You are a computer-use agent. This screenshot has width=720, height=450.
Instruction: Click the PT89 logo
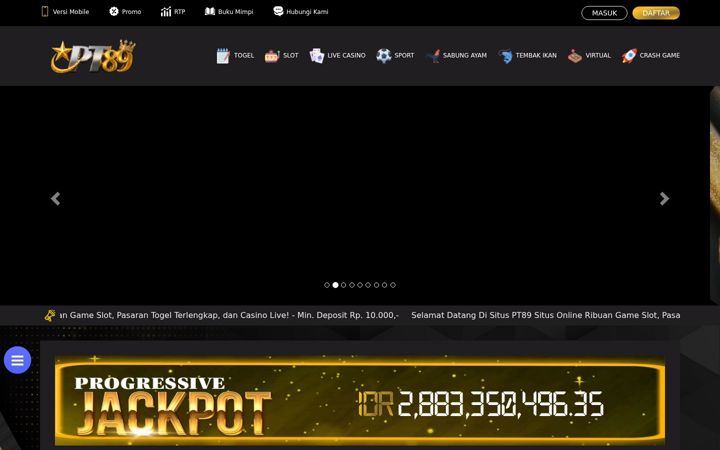point(93,56)
